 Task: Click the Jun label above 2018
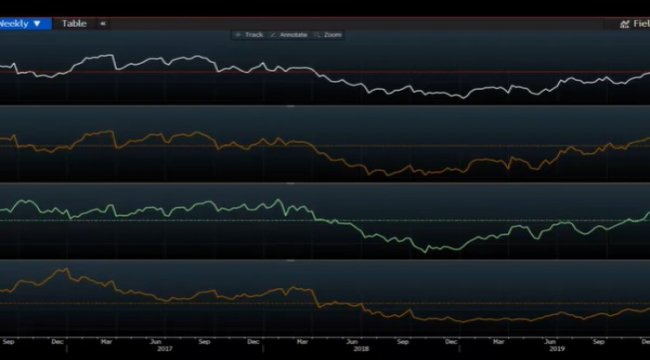352,342
